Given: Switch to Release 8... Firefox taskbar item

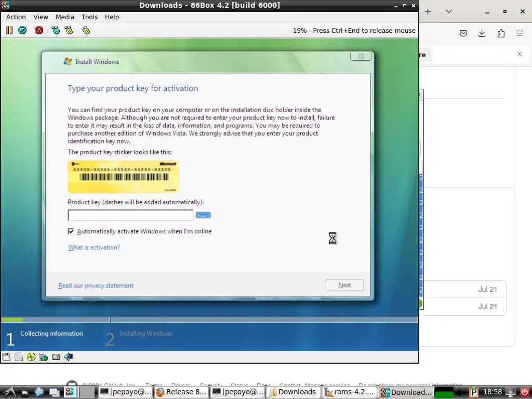Looking at the screenshot, I should coord(181,392).
